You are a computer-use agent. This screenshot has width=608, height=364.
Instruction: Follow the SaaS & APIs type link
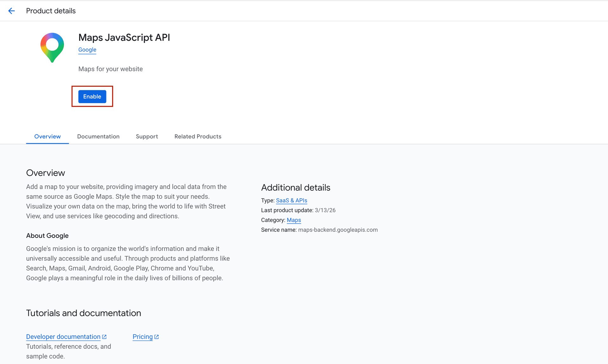click(291, 200)
